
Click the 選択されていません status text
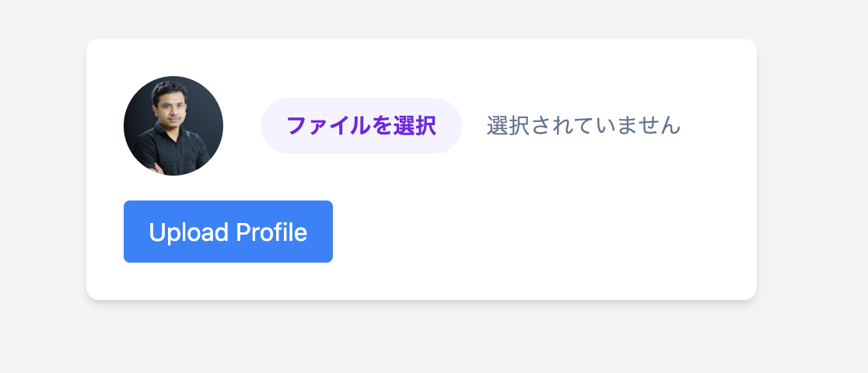[x=583, y=126]
